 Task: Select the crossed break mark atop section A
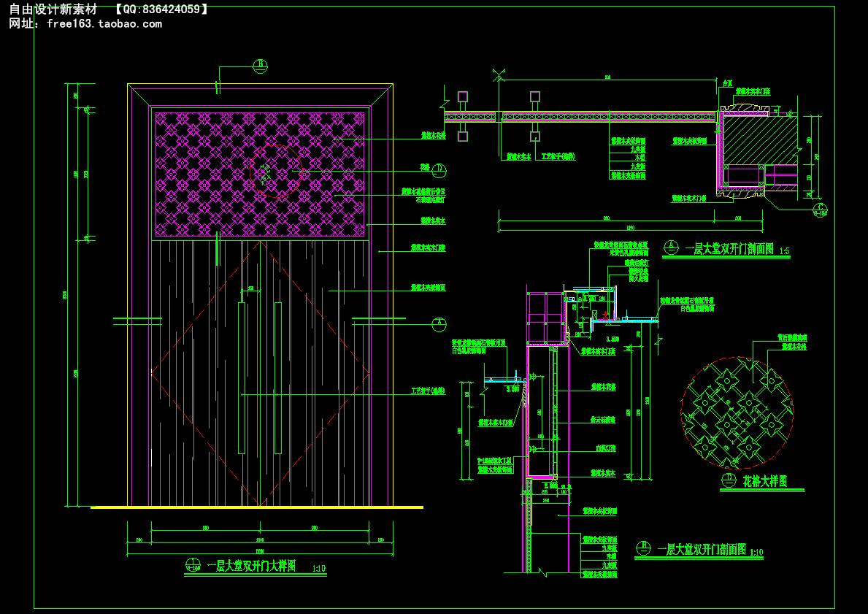(x=499, y=75)
